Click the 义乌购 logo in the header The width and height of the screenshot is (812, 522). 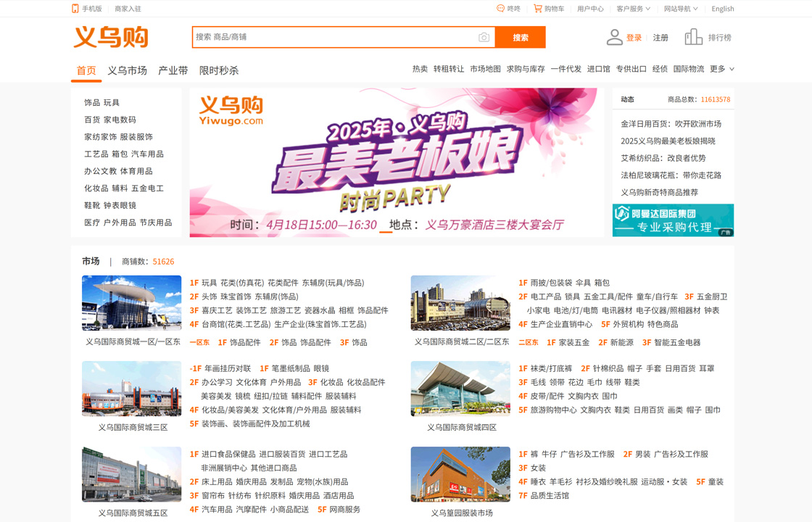tap(111, 37)
